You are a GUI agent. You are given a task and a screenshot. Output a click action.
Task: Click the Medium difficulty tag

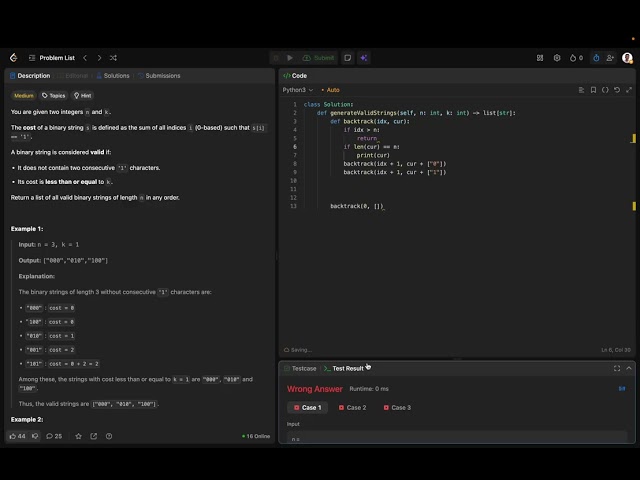(24, 96)
